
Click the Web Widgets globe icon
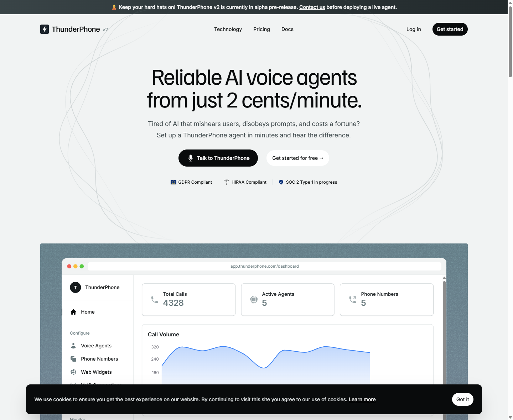[x=73, y=372]
